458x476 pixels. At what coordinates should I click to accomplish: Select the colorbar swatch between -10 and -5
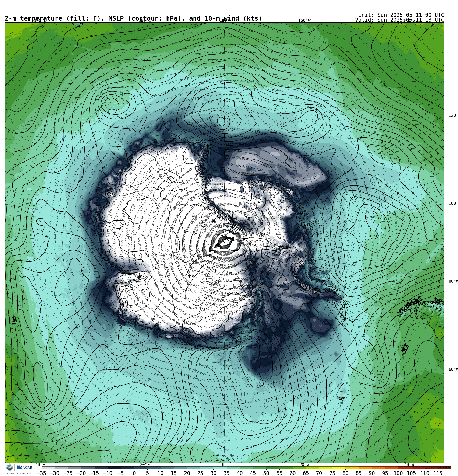pos(114,468)
